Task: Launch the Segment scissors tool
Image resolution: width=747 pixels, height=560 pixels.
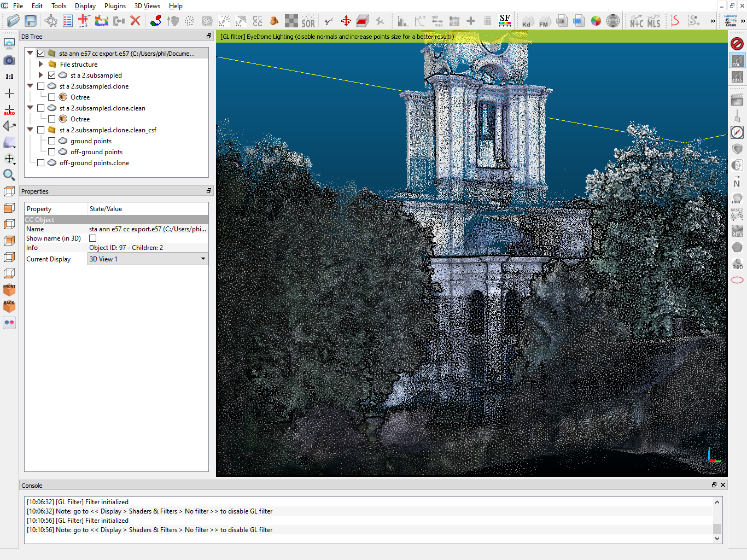Action: pyautogui.click(x=329, y=21)
